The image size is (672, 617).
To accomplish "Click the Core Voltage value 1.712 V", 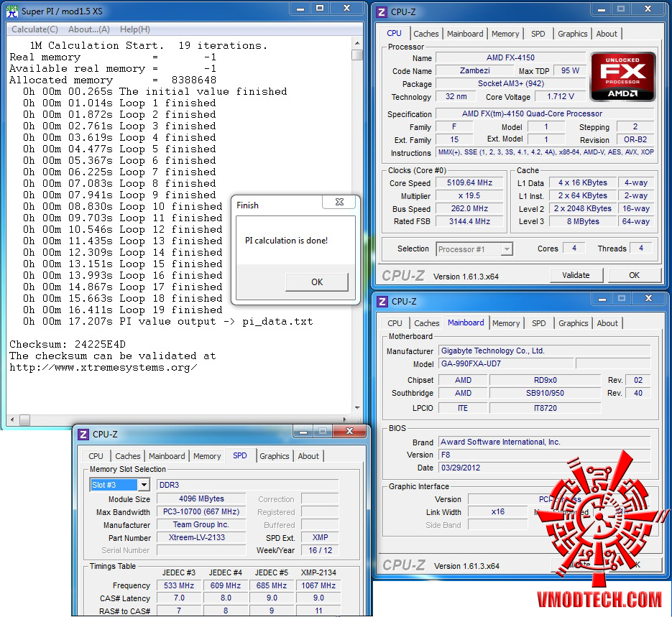I will 560,97.
